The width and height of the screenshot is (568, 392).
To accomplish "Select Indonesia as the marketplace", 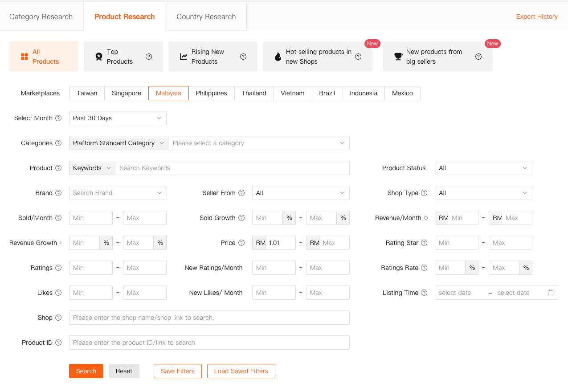I will pyautogui.click(x=363, y=93).
